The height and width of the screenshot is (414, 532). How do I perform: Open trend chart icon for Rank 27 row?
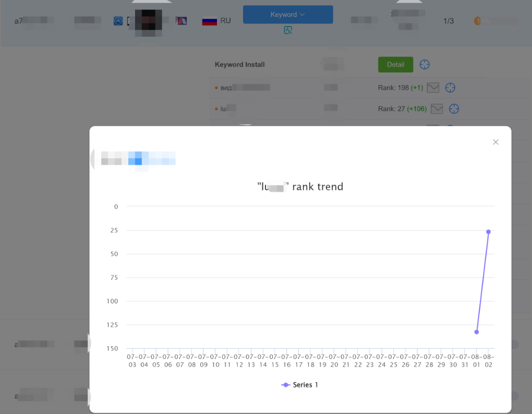(x=437, y=109)
